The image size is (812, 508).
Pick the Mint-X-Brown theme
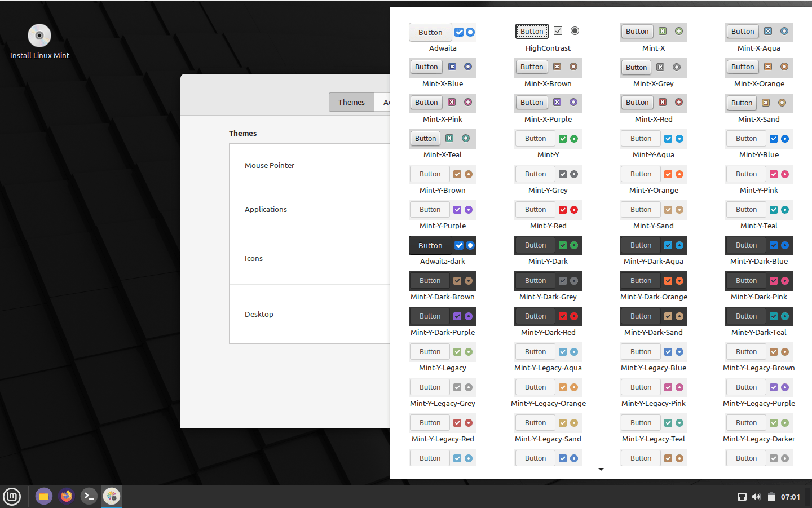pyautogui.click(x=548, y=73)
